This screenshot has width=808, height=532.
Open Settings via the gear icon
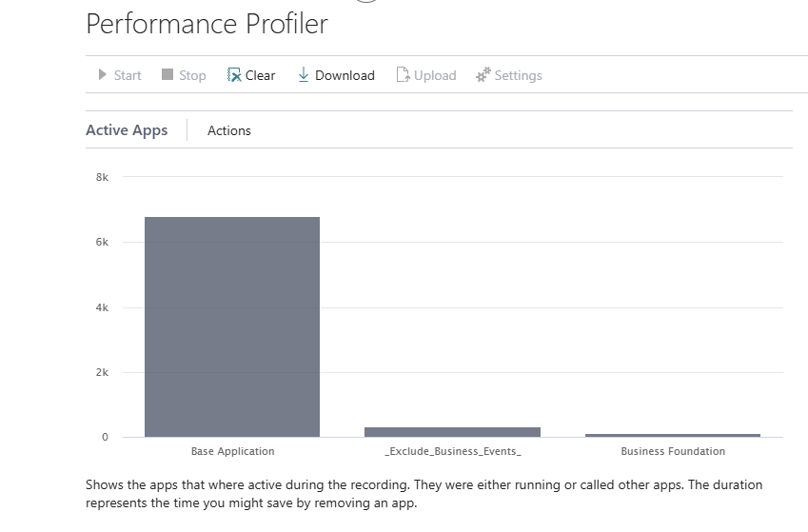tap(483, 75)
